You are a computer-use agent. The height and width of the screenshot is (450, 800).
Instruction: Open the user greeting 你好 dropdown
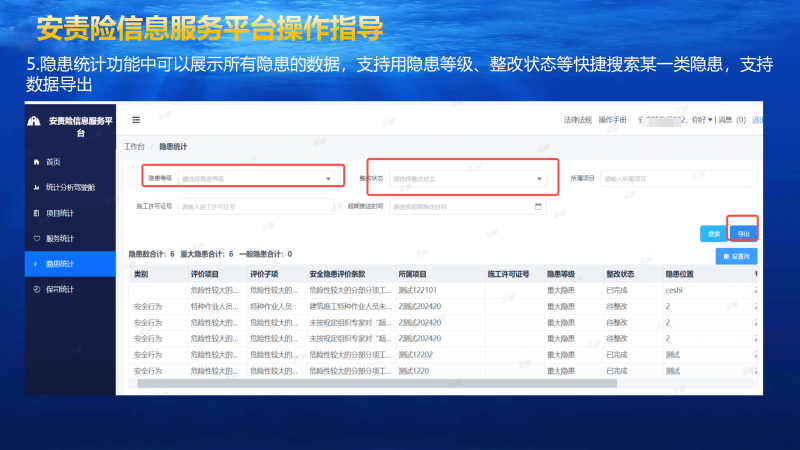coord(702,120)
